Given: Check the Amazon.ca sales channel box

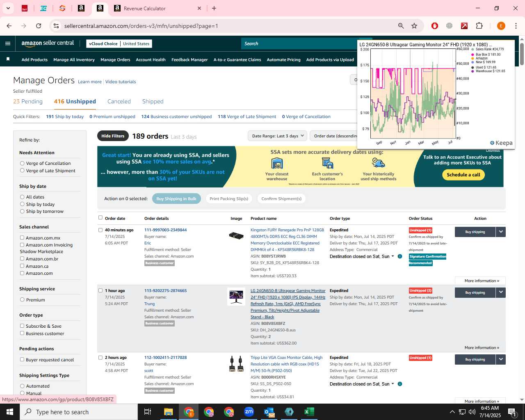Looking at the screenshot, I should pyautogui.click(x=22, y=266).
